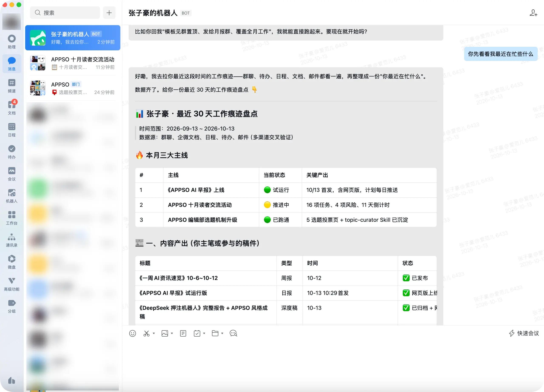Select the 张子豪的机器人 BOT conversation
544x392 pixels.
pyautogui.click(x=73, y=38)
